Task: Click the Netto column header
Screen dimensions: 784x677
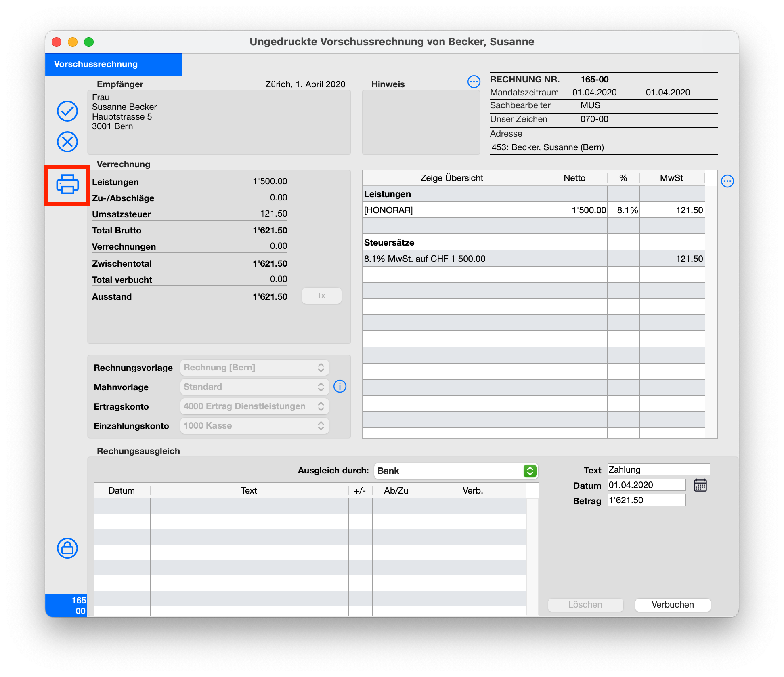Action: coord(575,178)
